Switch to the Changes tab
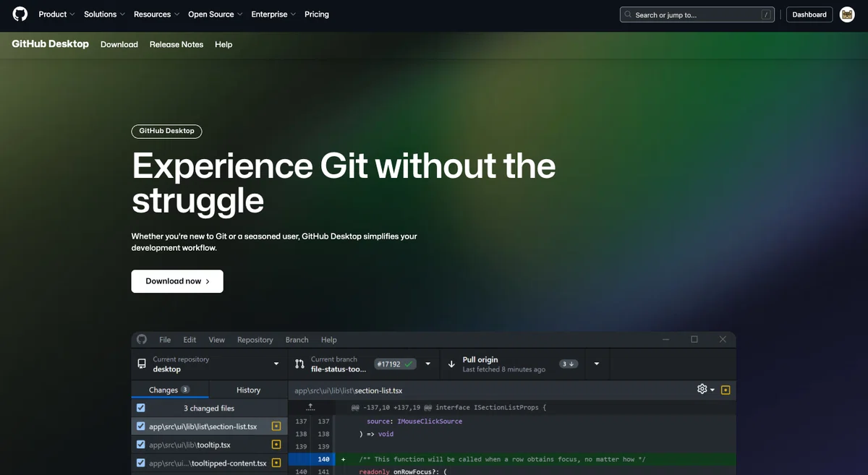 [x=169, y=390]
